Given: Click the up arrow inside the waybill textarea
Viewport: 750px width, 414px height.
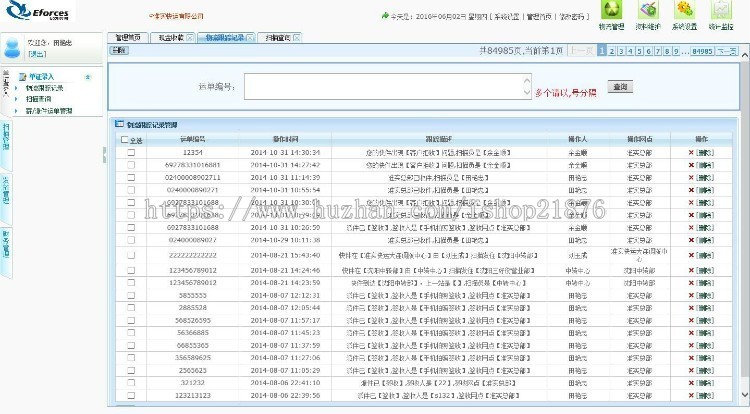Looking at the screenshot, I should coord(527,80).
